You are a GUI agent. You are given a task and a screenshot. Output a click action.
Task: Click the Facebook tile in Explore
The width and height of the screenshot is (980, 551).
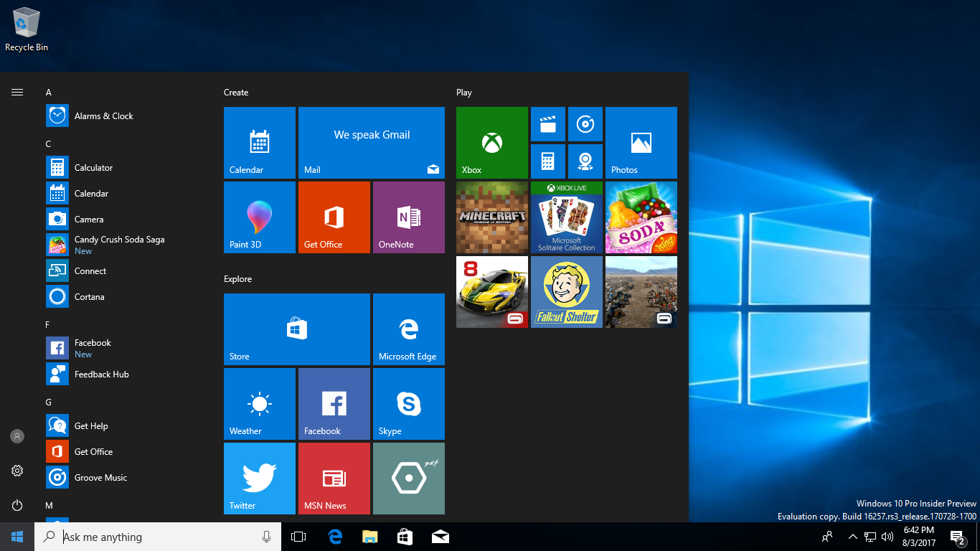334,404
